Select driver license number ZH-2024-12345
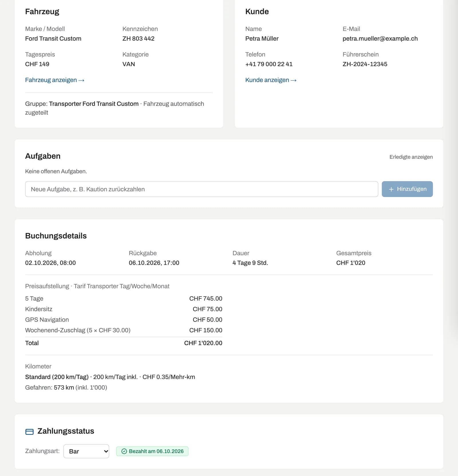458x476 pixels. [365, 64]
